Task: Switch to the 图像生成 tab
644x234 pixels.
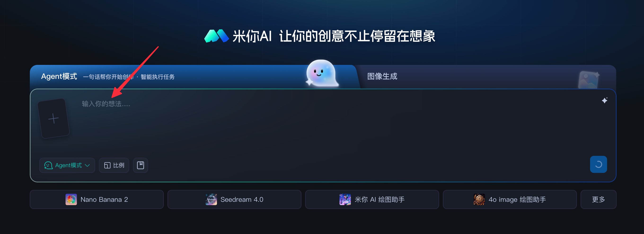Action: [x=382, y=76]
